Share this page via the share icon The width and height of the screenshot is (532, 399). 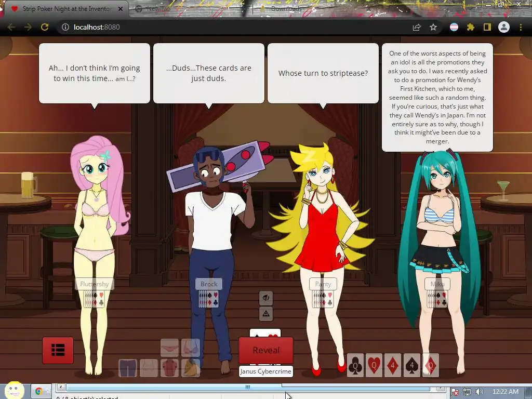click(417, 27)
